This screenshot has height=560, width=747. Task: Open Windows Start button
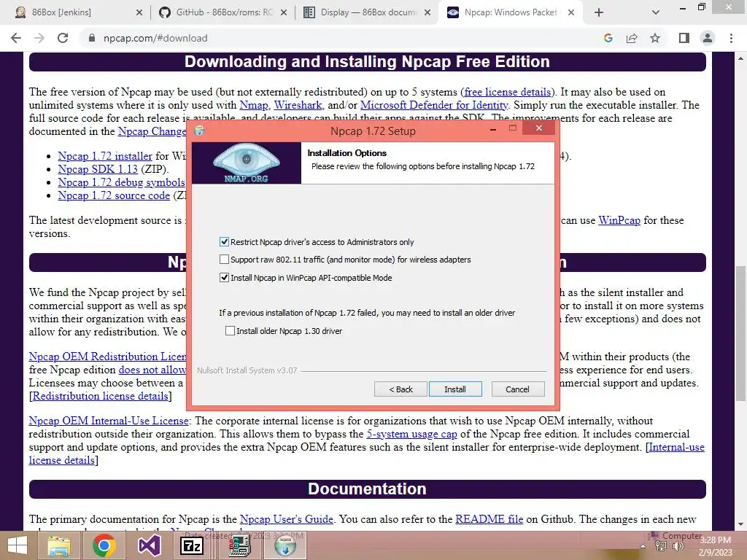coord(18,545)
